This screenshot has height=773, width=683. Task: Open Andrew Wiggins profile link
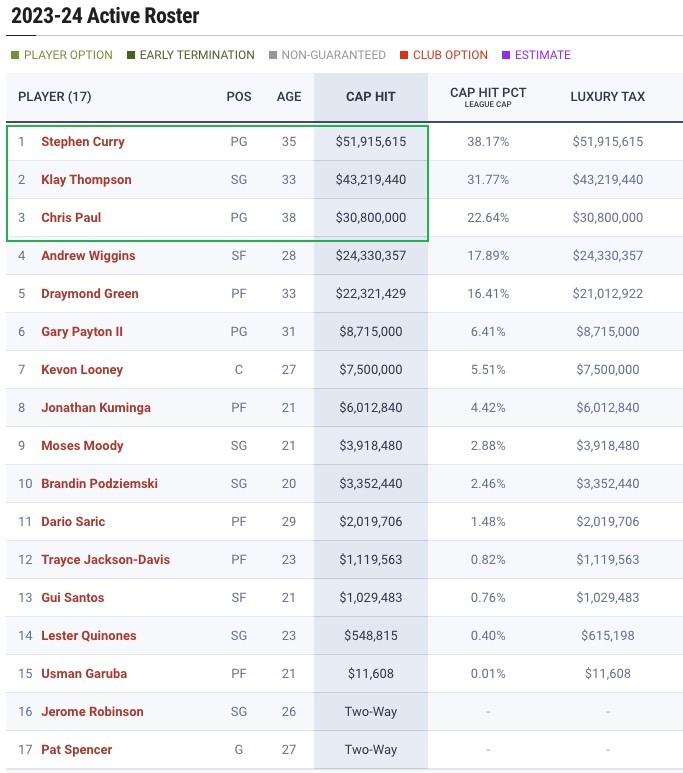[88, 256]
